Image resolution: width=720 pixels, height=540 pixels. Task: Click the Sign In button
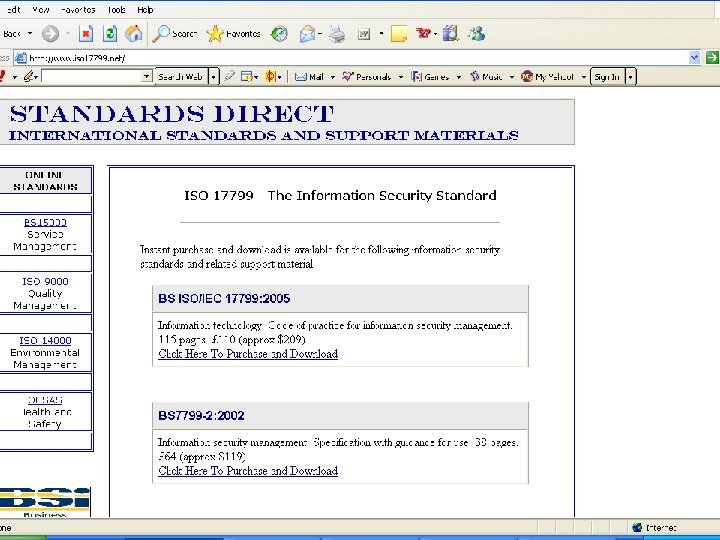click(x=607, y=77)
